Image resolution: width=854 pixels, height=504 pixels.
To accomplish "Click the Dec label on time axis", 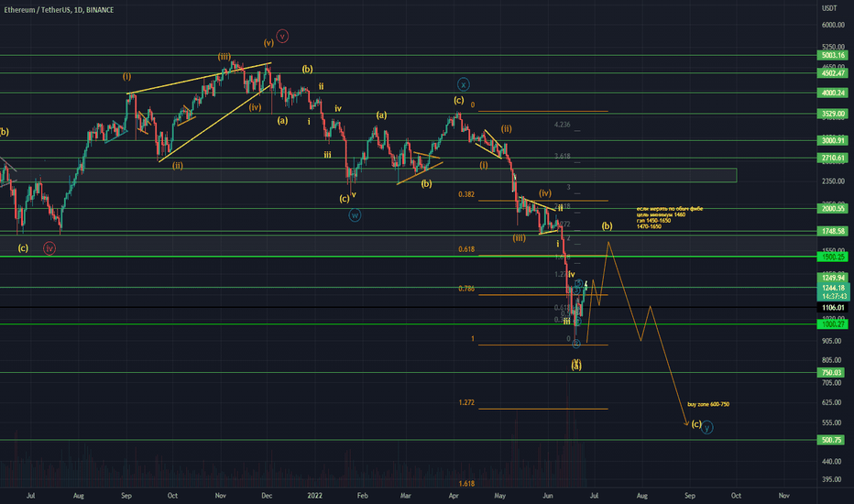I will (x=267, y=495).
